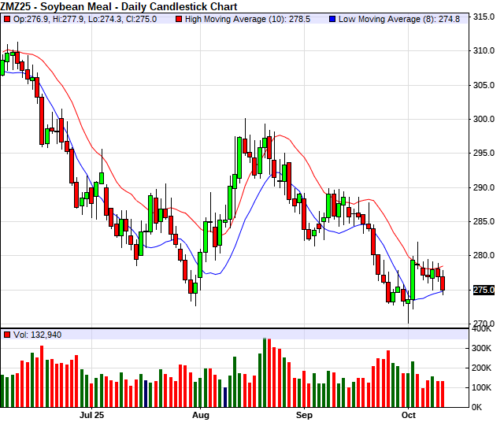Screen dimensions: 504x422
Task: Select the last red candlestick in October
Action: click(443, 283)
